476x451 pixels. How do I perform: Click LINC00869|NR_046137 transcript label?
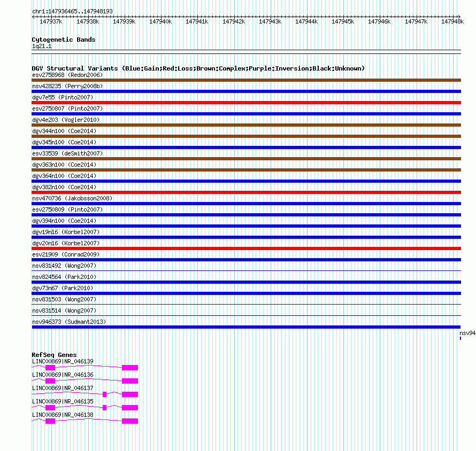pos(63,388)
